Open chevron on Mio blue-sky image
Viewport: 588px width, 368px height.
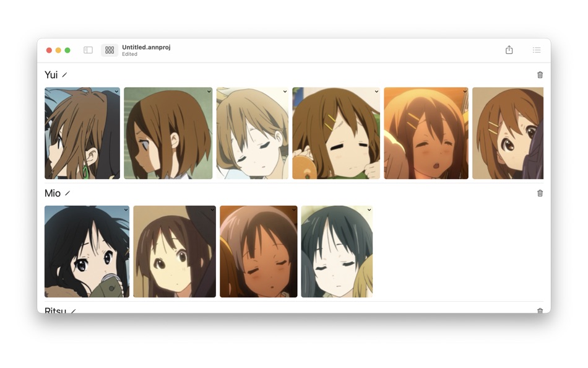126,210
